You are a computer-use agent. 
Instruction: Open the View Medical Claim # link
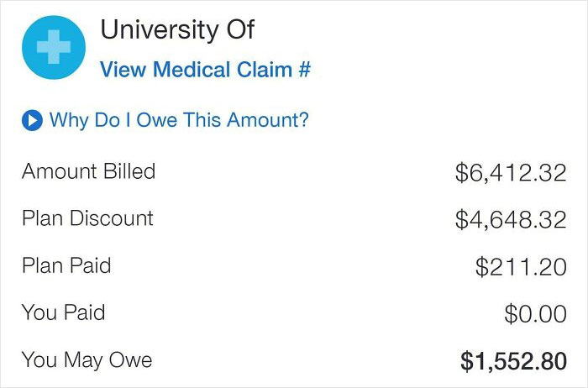205,70
